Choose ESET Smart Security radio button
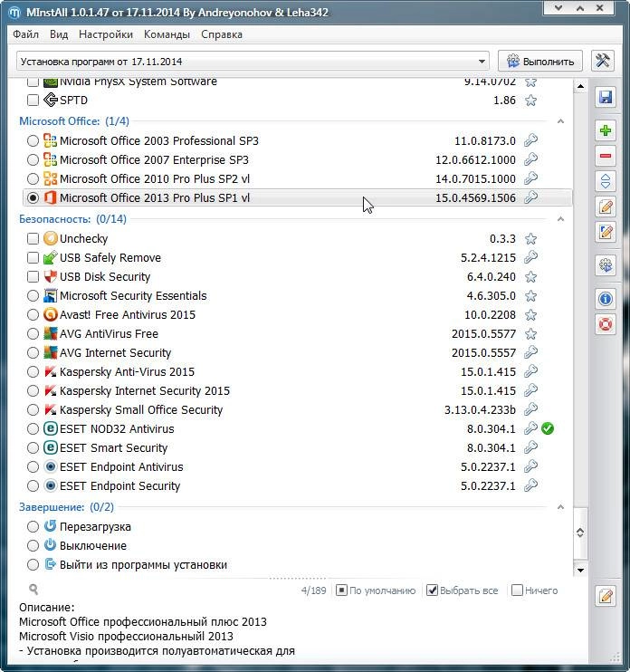The width and height of the screenshot is (630, 672). pyautogui.click(x=33, y=448)
